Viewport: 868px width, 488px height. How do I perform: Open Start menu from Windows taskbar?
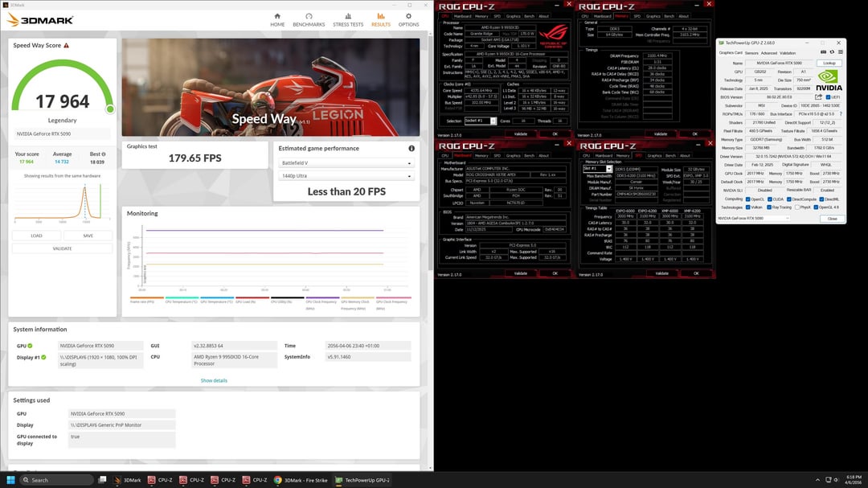[11, 480]
